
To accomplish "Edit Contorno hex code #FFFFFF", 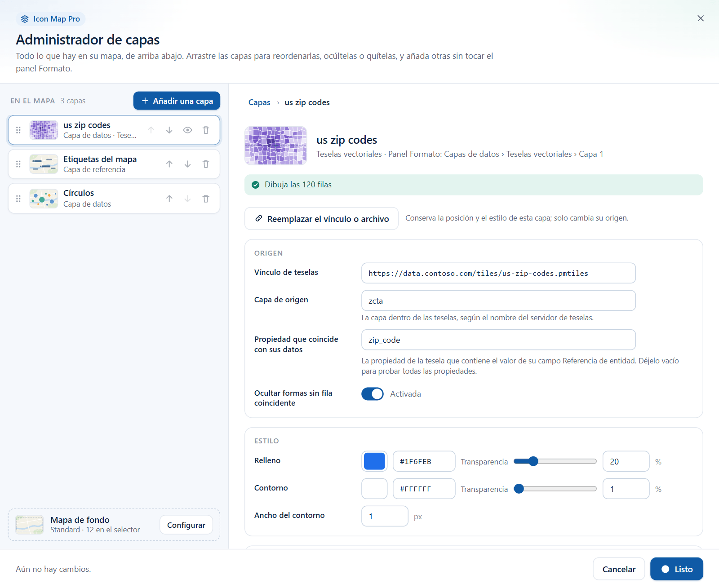I will (424, 489).
